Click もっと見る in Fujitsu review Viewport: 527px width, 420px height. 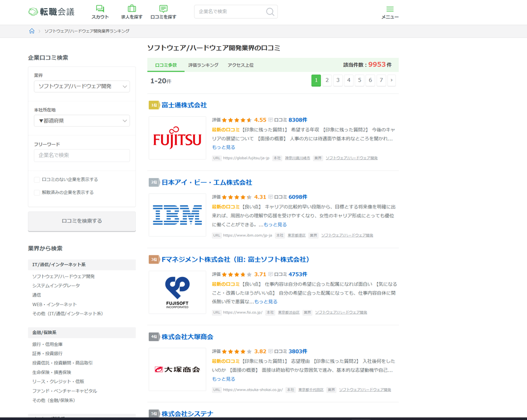pyautogui.click(x=223, y=148)
